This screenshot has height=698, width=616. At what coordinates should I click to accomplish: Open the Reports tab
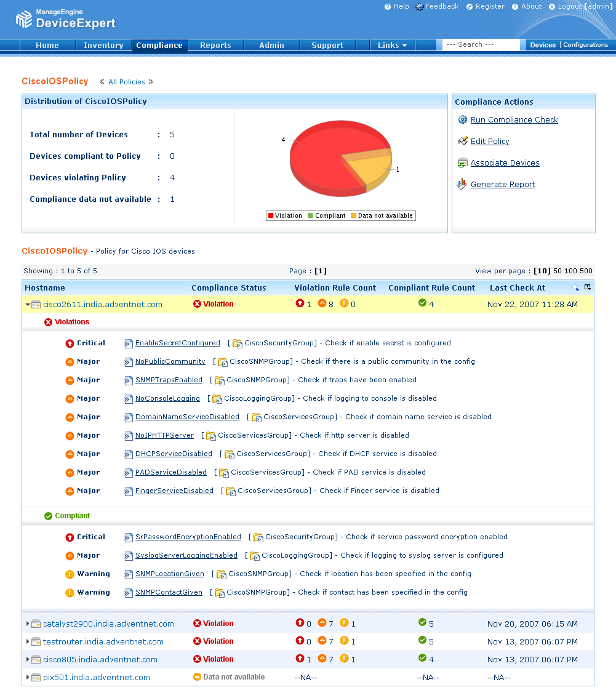coord(215,46)
